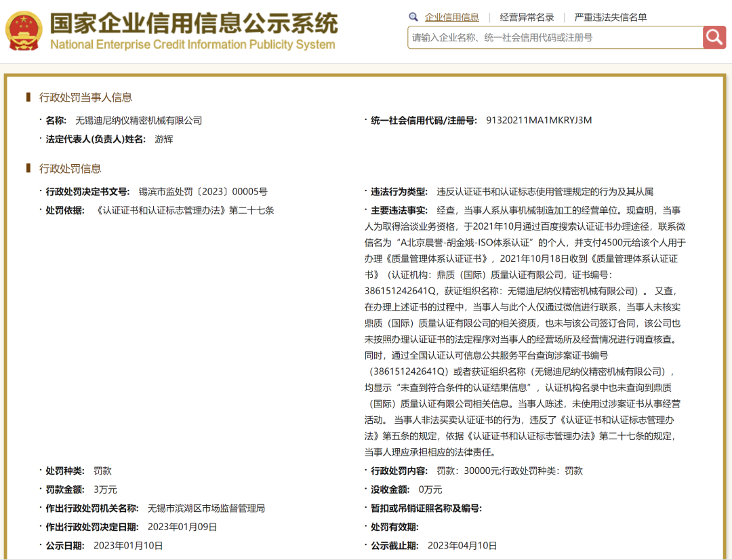Select publicity end date 2023年04月10日

point(462,546)
